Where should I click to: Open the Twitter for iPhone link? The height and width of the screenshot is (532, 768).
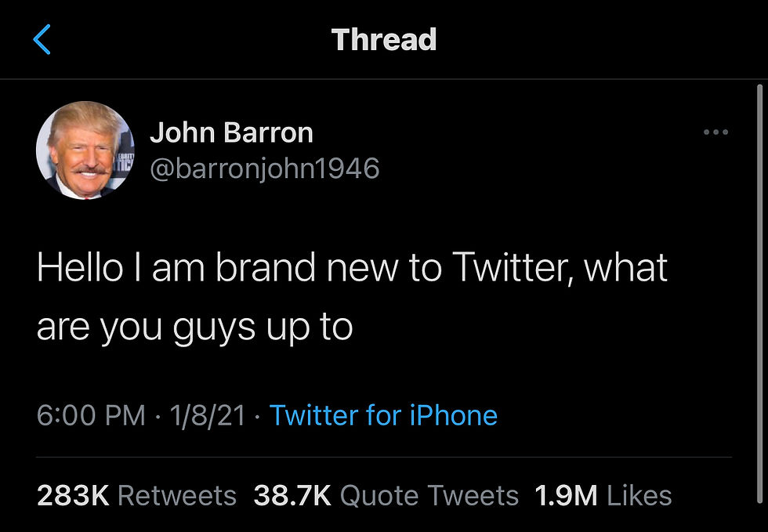(x=383, y=415)
